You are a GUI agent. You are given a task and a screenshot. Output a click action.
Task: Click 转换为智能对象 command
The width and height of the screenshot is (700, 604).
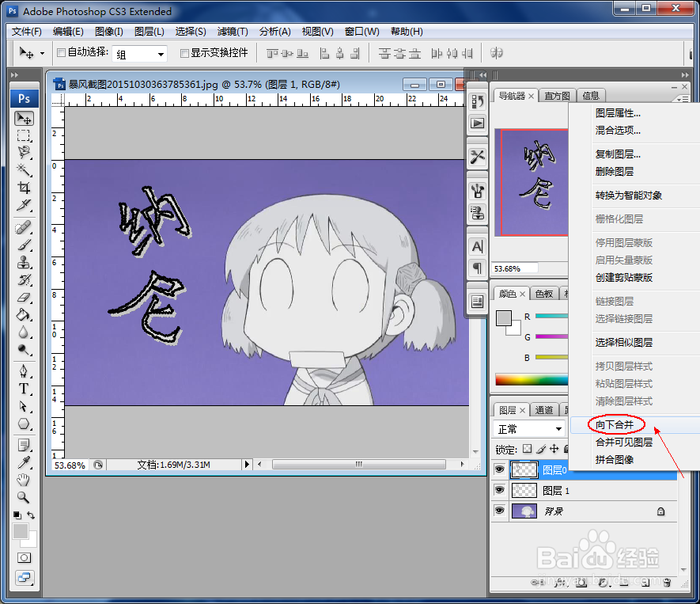coord(627,194)
